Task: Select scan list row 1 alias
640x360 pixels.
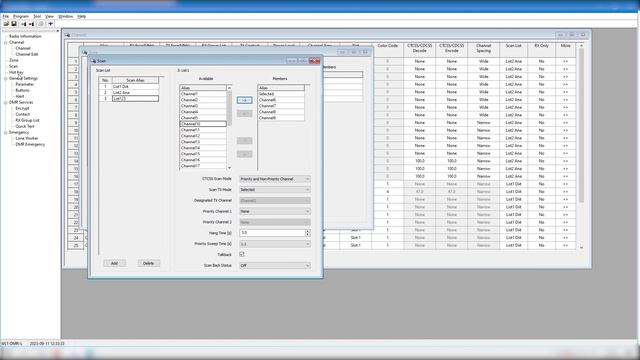Action: (x=135, y=87)
